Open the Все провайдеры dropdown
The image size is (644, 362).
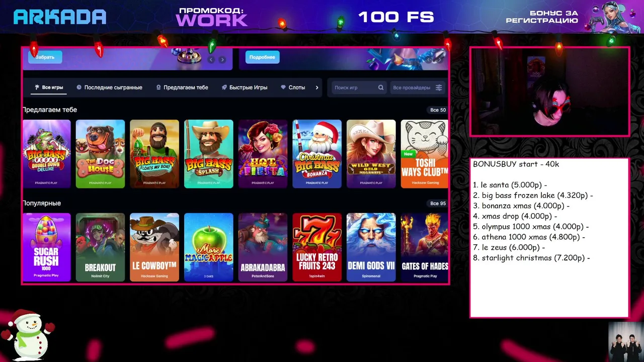pos(417,87)
